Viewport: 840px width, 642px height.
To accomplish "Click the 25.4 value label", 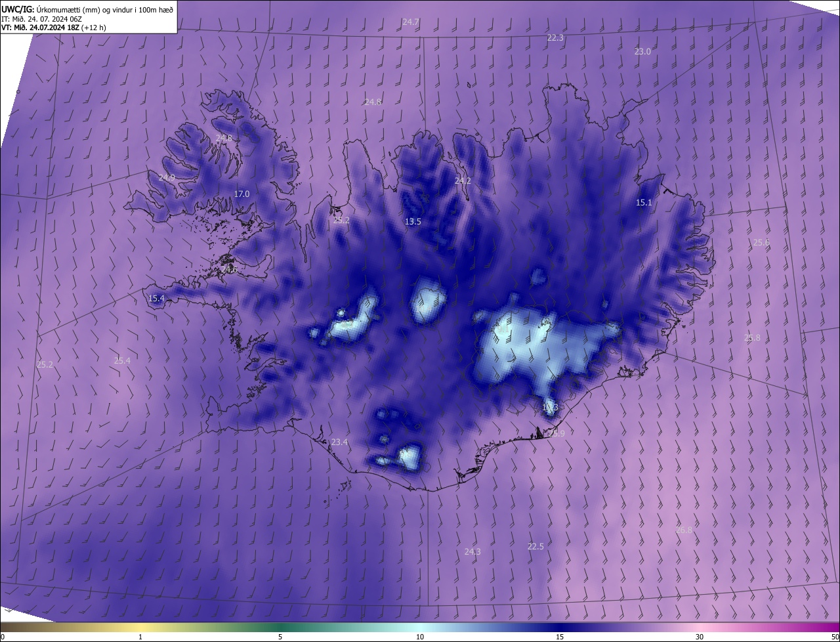I will tap(122, 361).
